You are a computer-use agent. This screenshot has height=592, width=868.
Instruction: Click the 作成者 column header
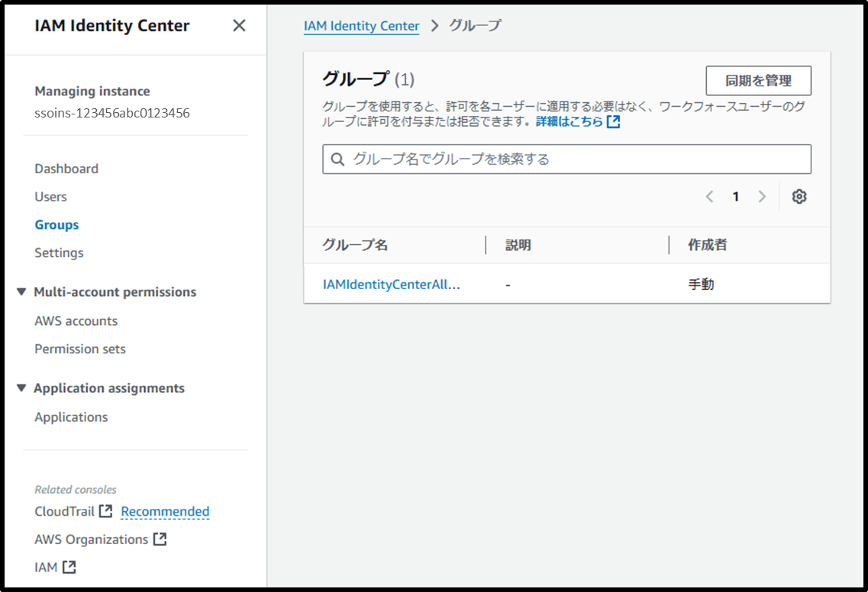pyautogui.click(x=708, y=245)
